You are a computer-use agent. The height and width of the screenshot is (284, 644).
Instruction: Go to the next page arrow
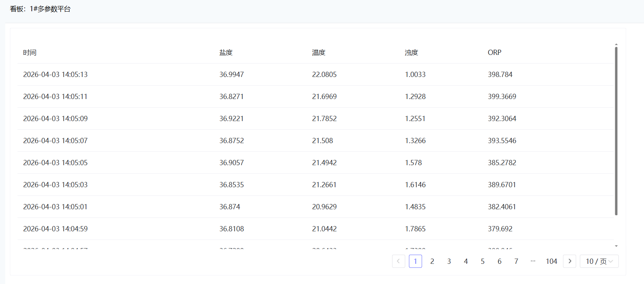570,261
